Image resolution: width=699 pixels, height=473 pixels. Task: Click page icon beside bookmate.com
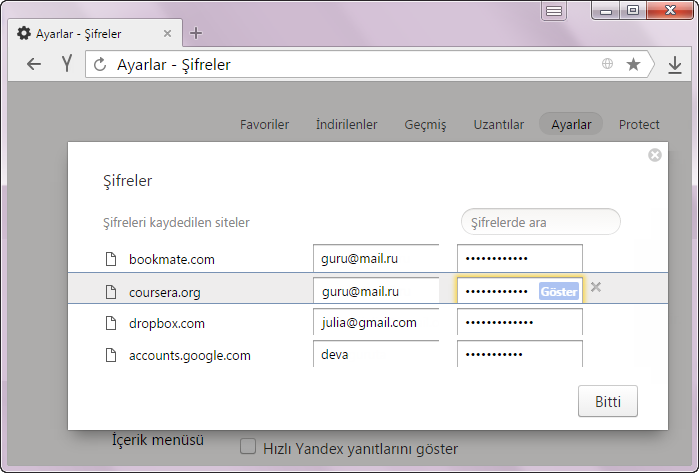tap(111, 259)
